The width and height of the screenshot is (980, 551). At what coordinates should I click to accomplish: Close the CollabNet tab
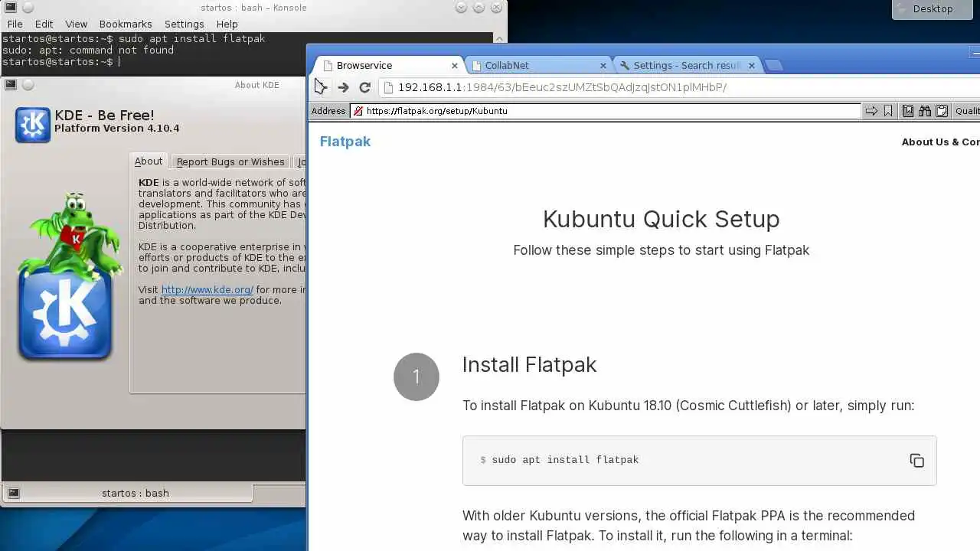point(603,66)
